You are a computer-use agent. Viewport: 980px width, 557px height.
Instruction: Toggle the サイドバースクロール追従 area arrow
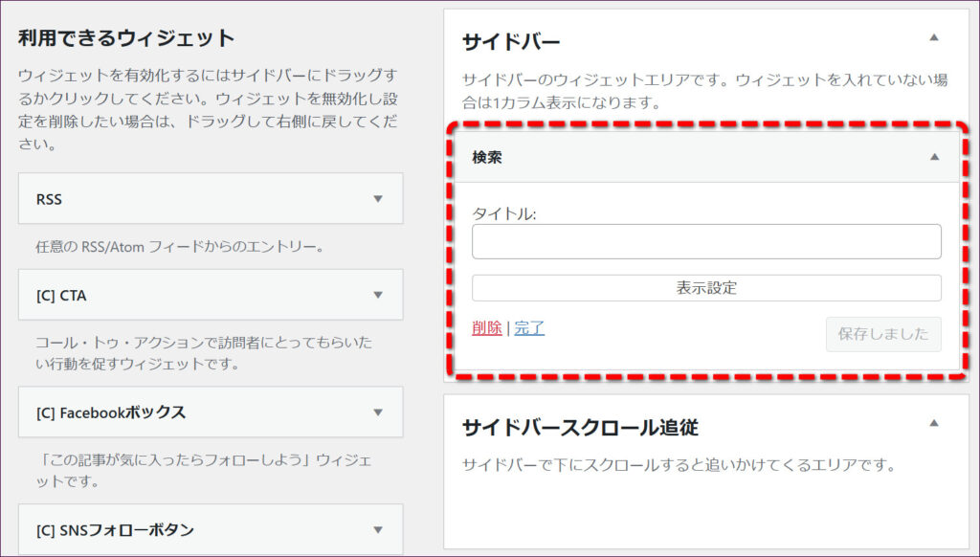point(934,423)
